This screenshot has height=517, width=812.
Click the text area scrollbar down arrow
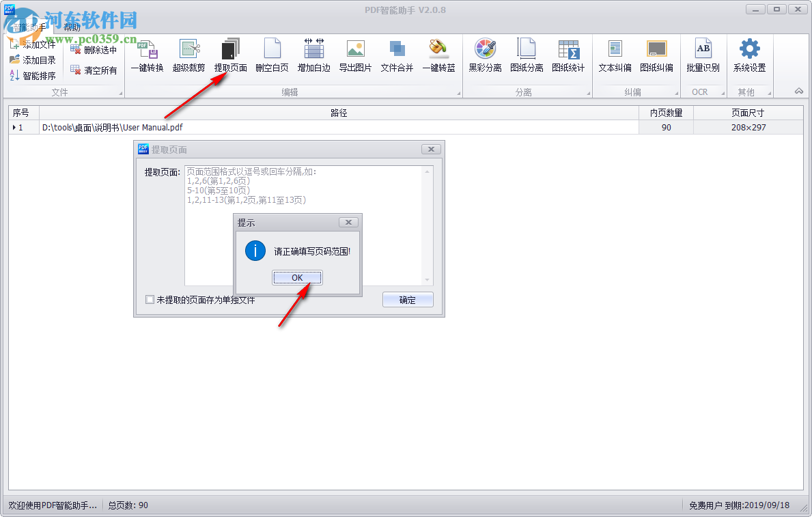pos(428,280)
